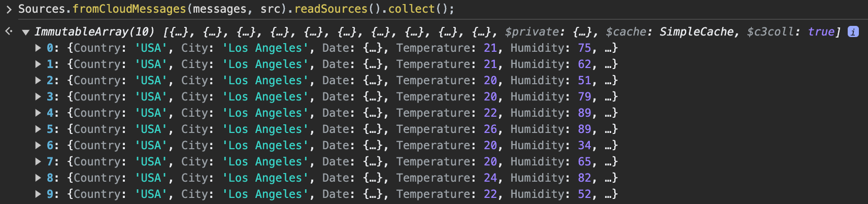Expand array entry at index 3
Screen dimensions: 868x204
(38, 97)
